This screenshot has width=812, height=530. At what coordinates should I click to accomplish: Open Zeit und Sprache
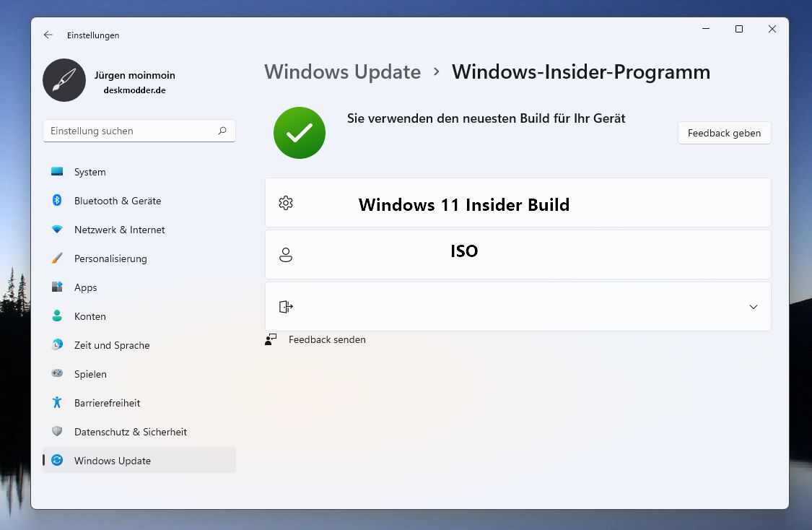point(139,345)
